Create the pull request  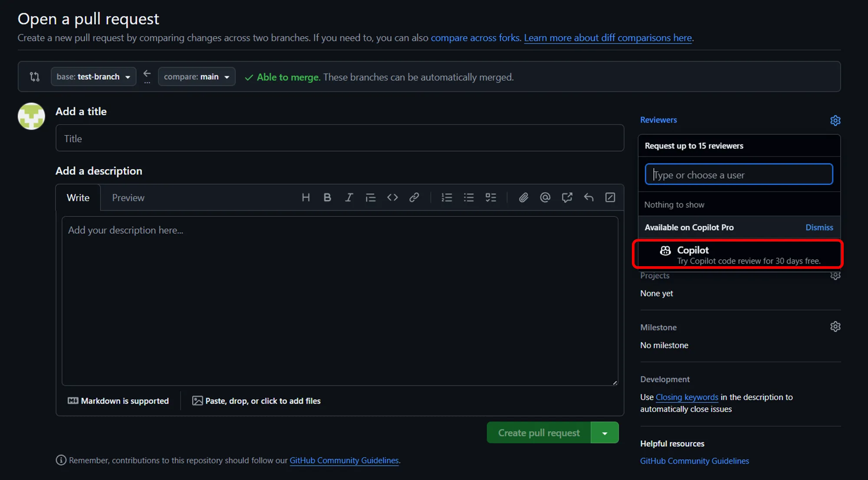(538, 432)
